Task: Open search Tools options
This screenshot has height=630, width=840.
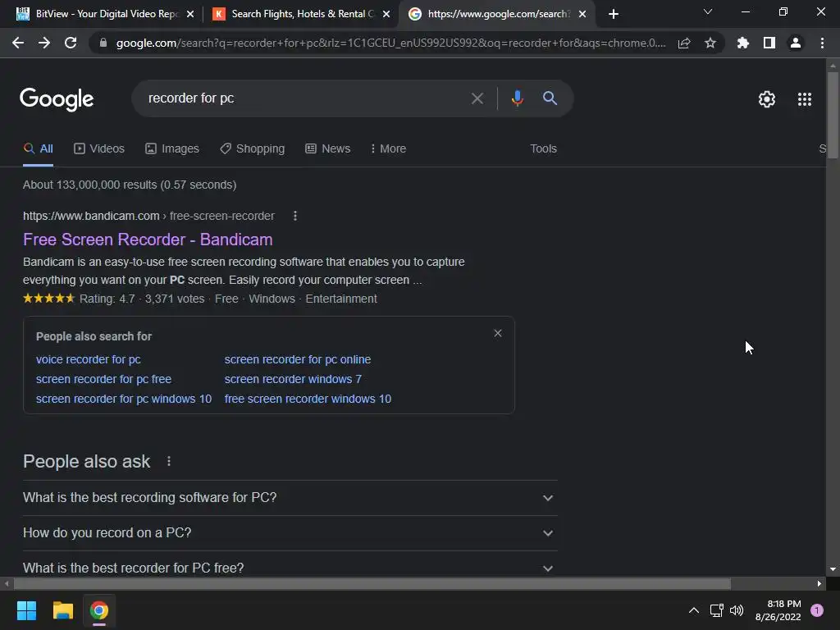Action: point(543,149)
